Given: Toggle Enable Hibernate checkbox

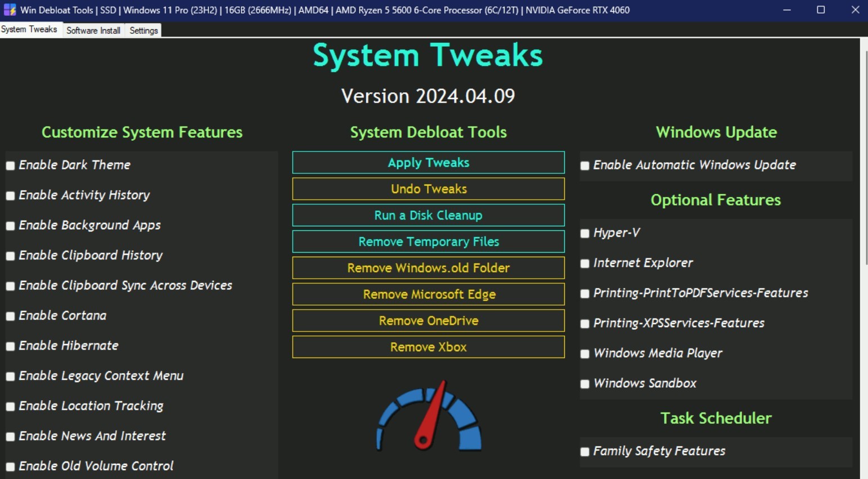Looking at the screenshot, I should 10,346.
